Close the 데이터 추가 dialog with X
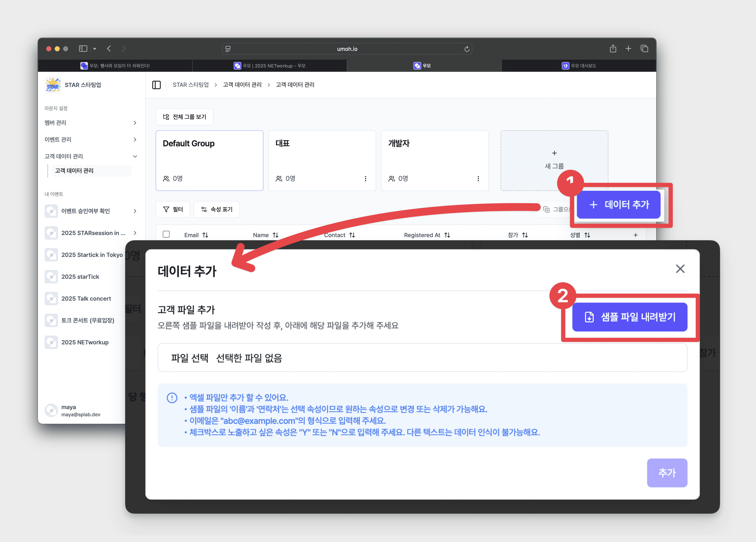The width and height of the screenshot is (756, 542). [x=680, y=268]
